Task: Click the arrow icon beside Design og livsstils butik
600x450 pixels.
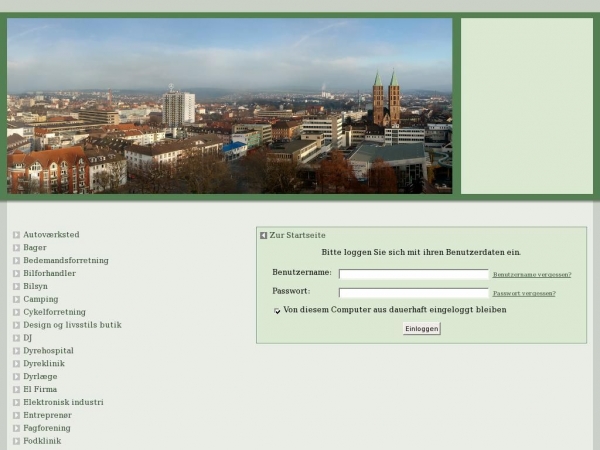Action: (x=16, y=325)
